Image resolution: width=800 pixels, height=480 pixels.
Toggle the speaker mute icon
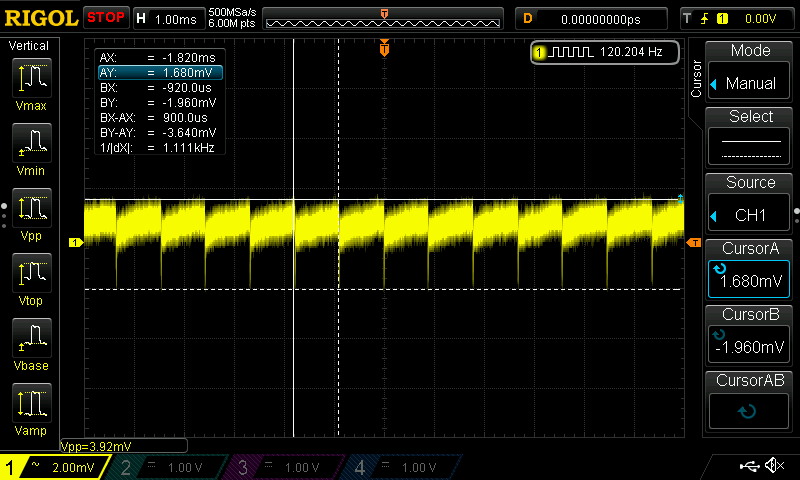[774, 465]
